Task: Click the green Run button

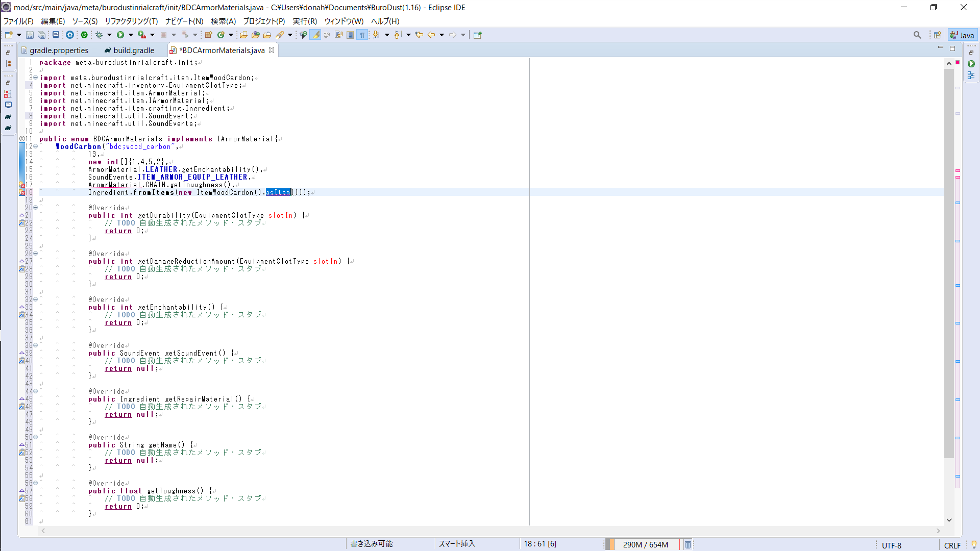Action: (120, 35)
